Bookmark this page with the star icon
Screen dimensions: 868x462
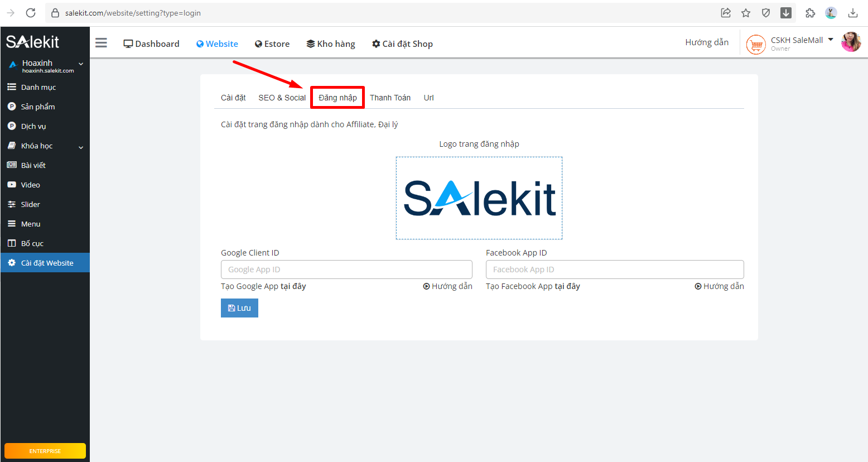click(746, 13)
